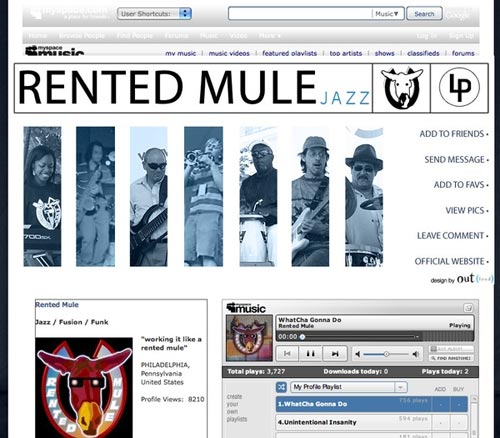The width and height of the screenshot is (500, 438).
Task: Click the trumpet player band photo
Action: point(203,196)
